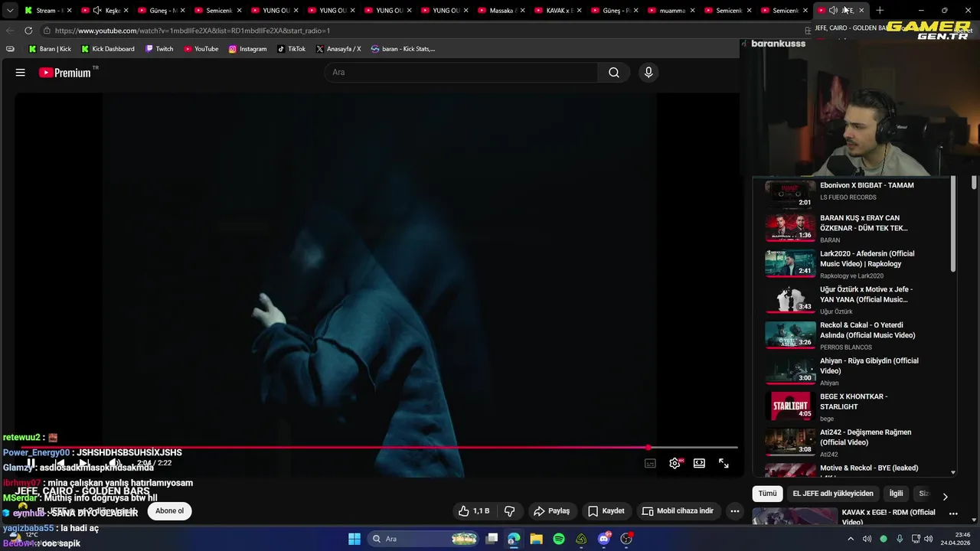Open more actions three-dot menu below video
Viewport: 980px width, 551px height.
point(734,511)
